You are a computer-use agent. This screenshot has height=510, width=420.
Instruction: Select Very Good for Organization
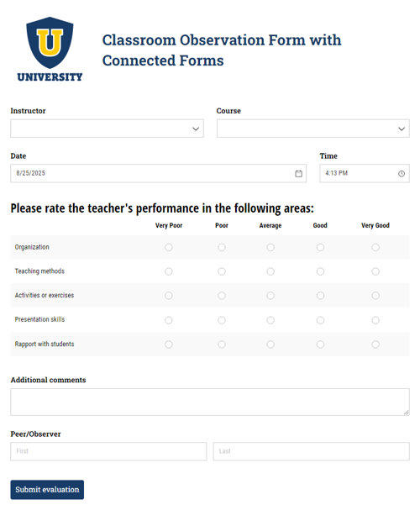375,248
